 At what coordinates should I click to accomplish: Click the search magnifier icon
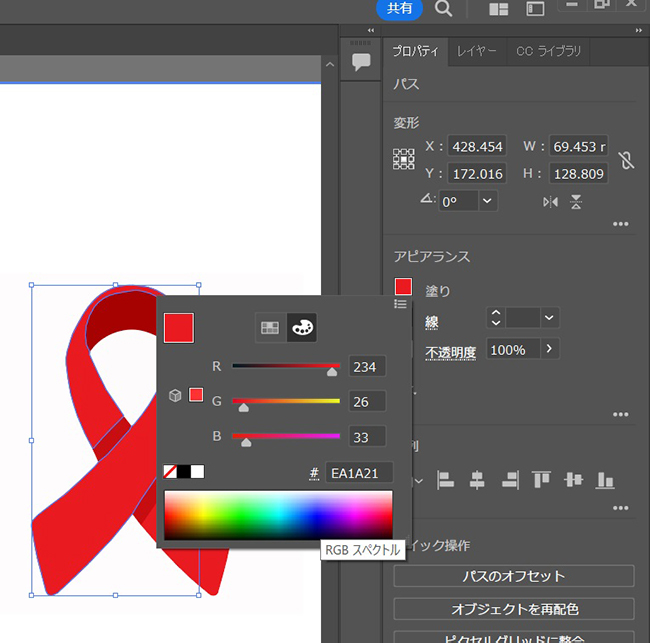tap(444, 9)
